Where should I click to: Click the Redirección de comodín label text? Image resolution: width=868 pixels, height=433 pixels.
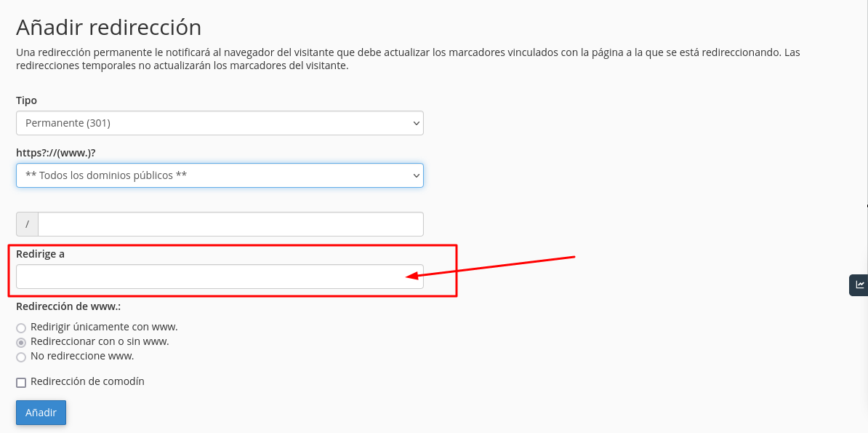coord(87,381)
